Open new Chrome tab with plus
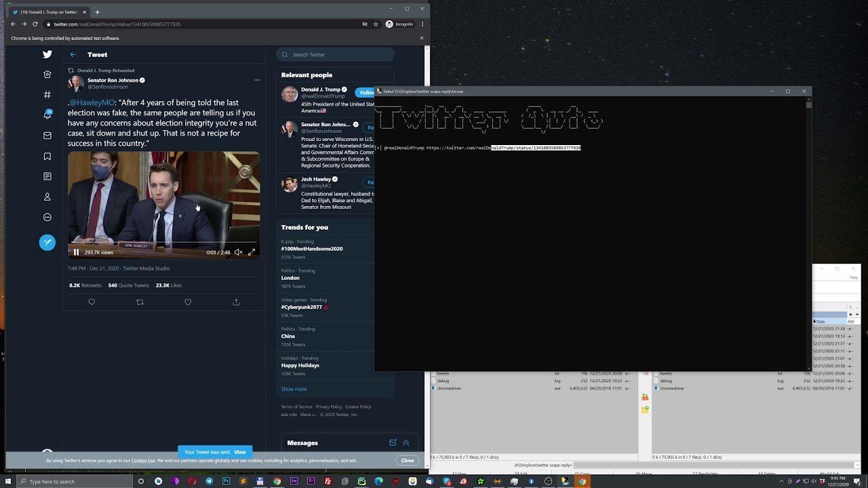868x488 pixels. click(x=97, y=12)
